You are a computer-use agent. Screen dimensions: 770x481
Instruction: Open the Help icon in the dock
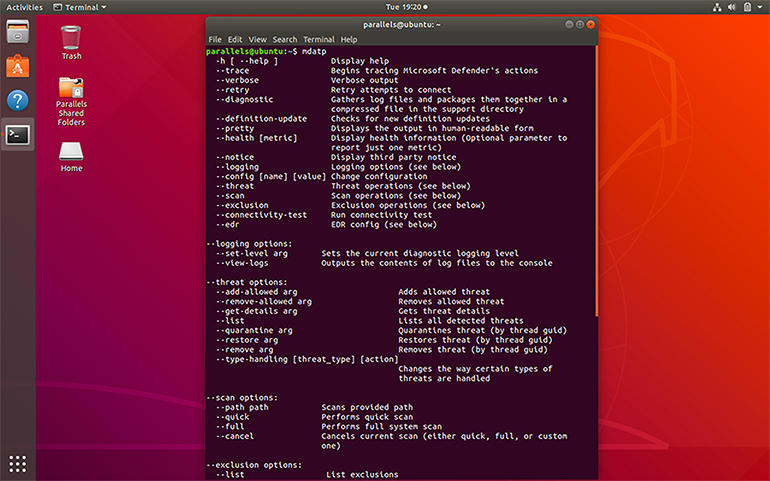[x=17, y=100]
